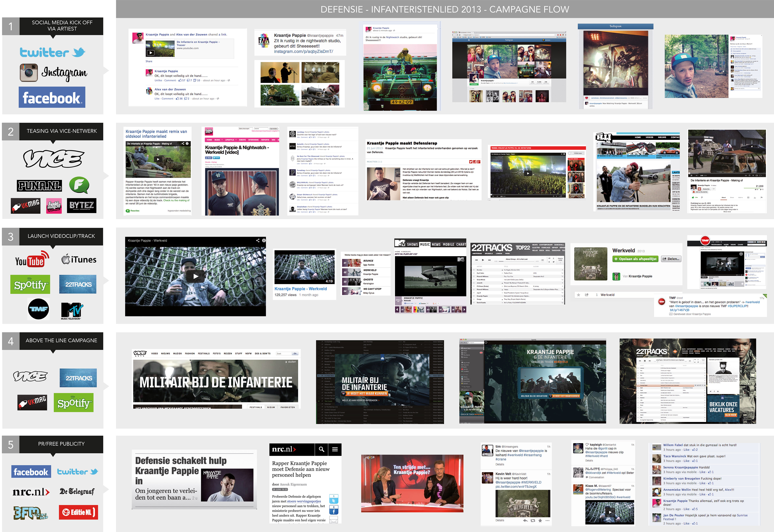This screenshot has width=774, height=532.
Task: Click 'Van Kraantje Pappie' artist link
Action: point(637,276)
